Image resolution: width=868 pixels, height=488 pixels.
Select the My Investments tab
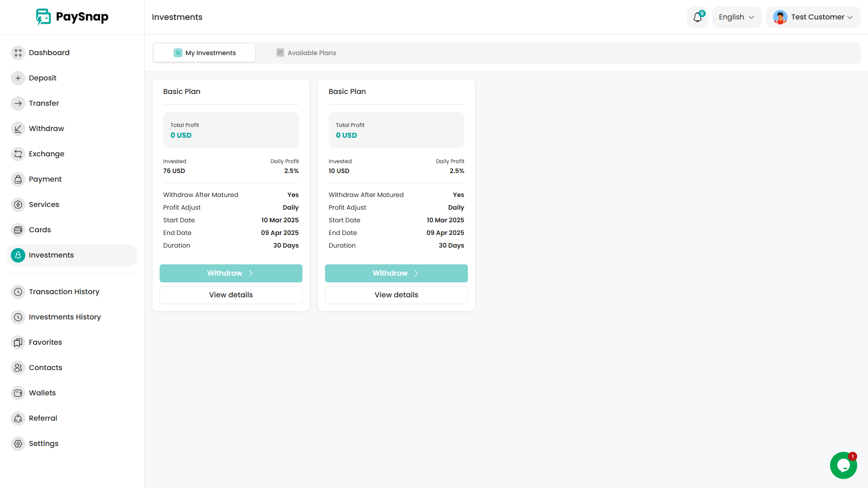[205, 53]
